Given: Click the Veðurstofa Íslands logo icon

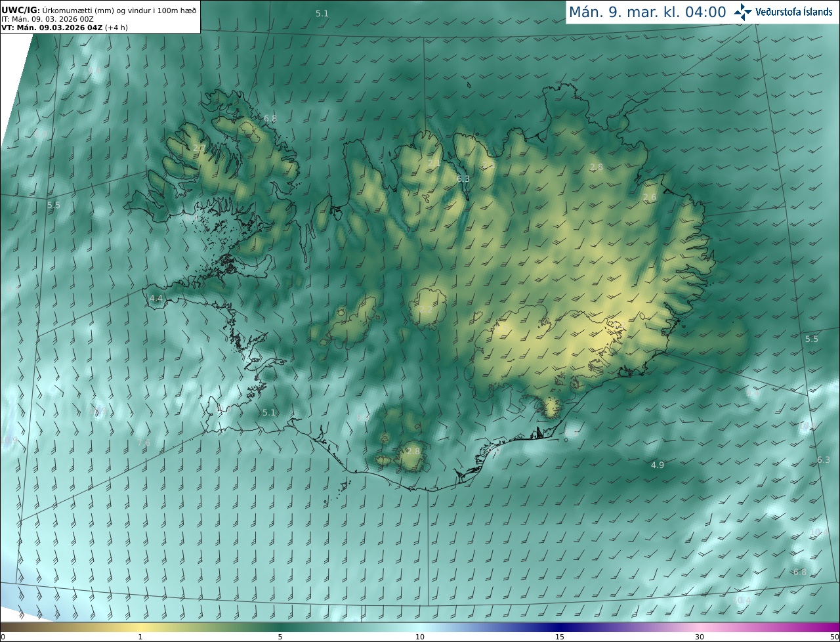Looking at the screenshot, I should [x=743, y=12].
